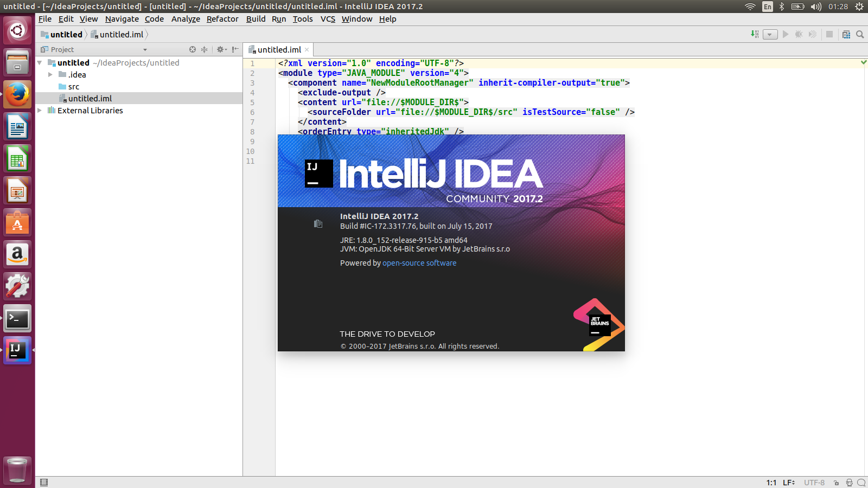Click the Scroll from Source crosshair icon
This screenshot has height=488, width=868.
(x=193, y=49)
